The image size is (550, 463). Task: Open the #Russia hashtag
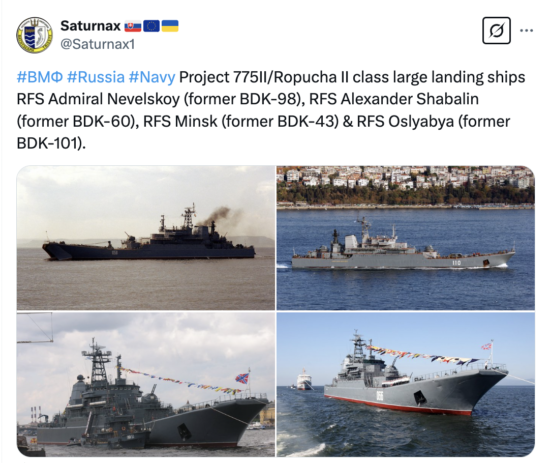[96, 77]
